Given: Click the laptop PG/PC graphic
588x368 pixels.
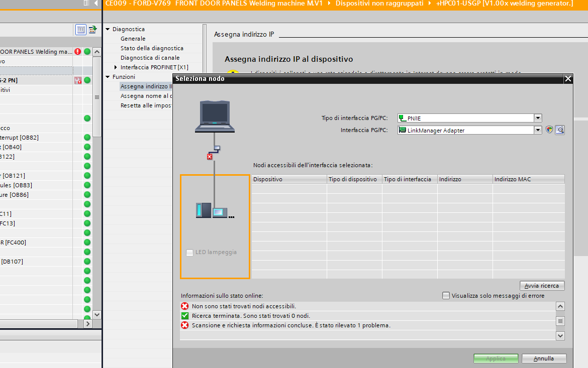Looking at the screenshot, I should click(215, 116).
